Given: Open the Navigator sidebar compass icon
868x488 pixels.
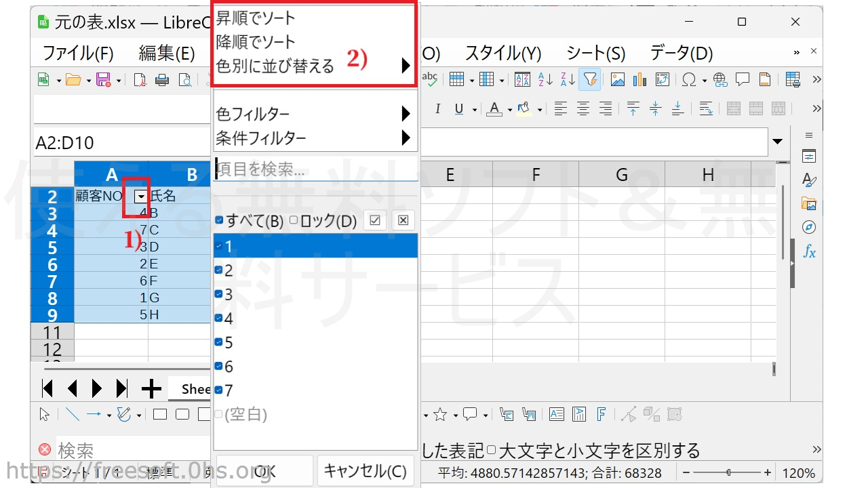Looking at the screenshot, I should [809, 227].
